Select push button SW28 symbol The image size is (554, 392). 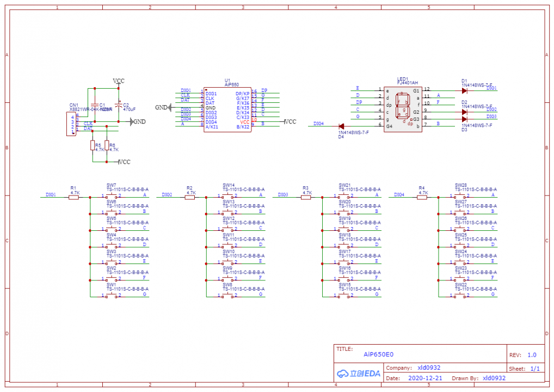[460, 196]
